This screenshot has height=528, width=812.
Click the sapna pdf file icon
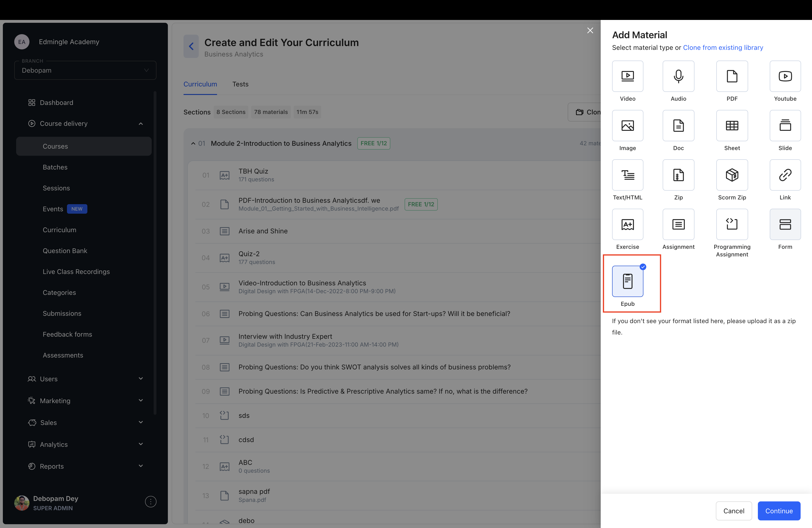tap(224, 496)
